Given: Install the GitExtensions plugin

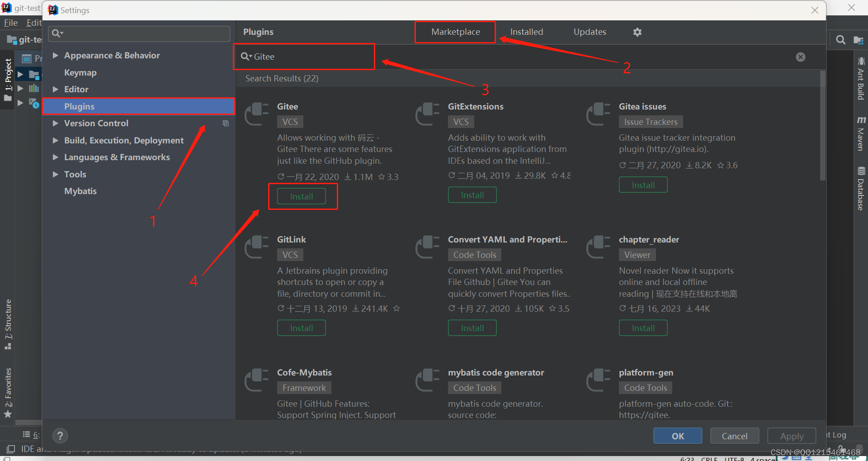Looking at the screenshot, I should coord(472,195).
